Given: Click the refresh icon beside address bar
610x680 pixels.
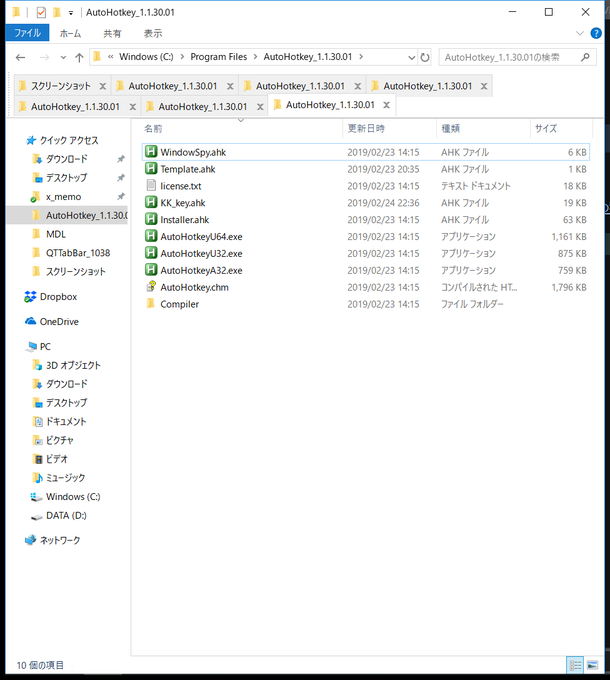Looking at the screenshot, I should point(425,57).
